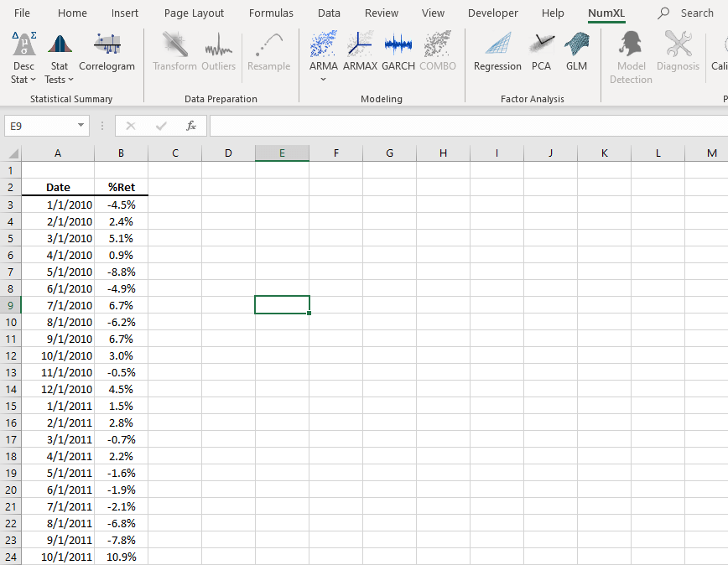Click the ARMAX modeling icon
Screen dimensions: 728x565
click(361, 52)
